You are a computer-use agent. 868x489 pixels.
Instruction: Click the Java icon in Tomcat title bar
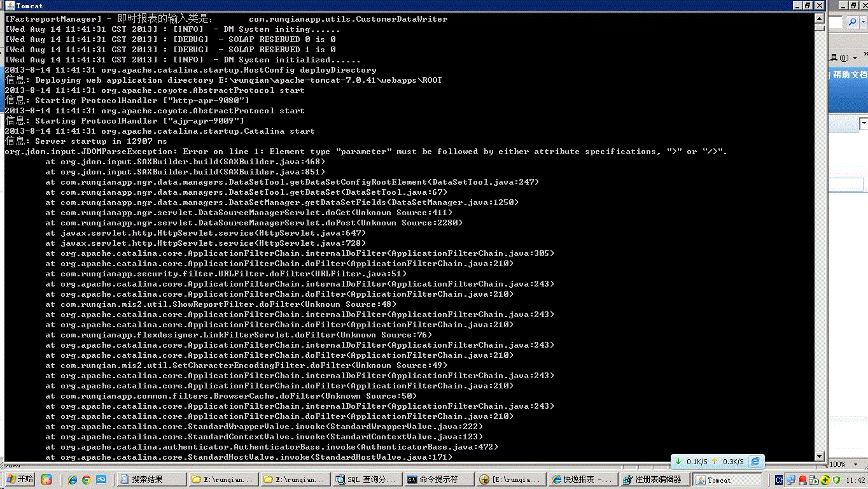click(9, 6)
